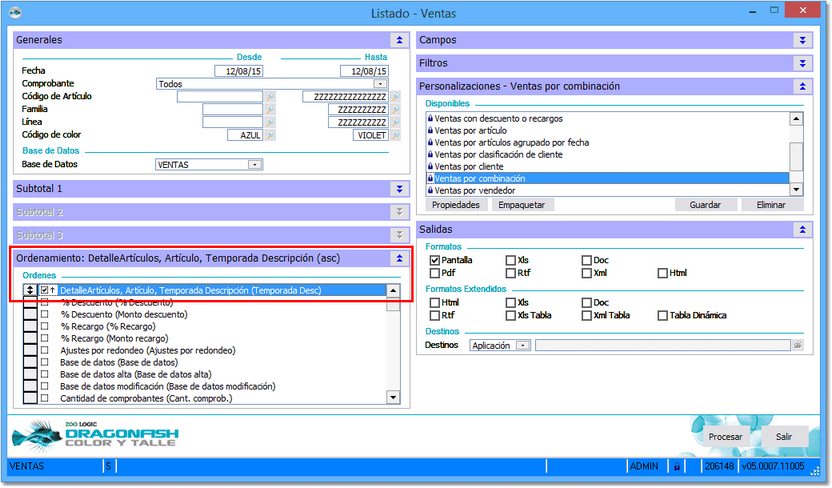
Task: Select 'Ventas por cliente' in Disponibles list
Action: coord(470,167)
